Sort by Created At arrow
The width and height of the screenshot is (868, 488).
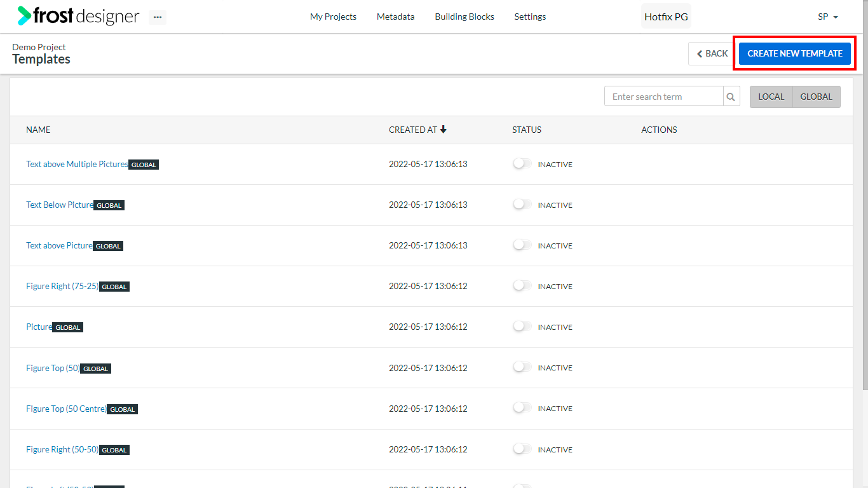[444, 130]
